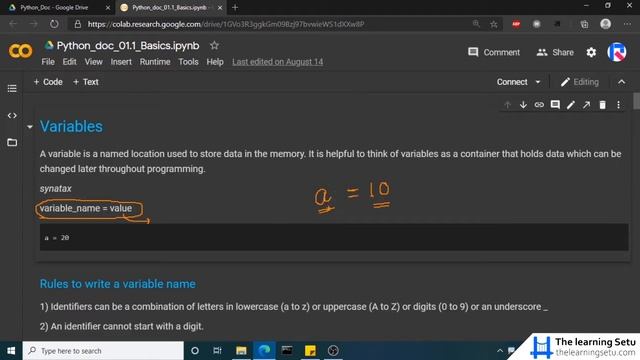Switch to Python_Doc Google Drive tab

coord(54,7)
